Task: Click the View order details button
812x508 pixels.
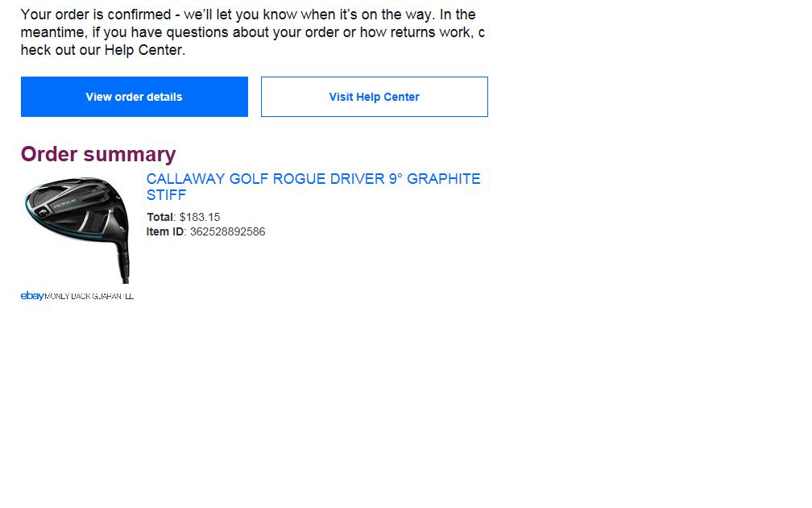Action: [134, 97]
